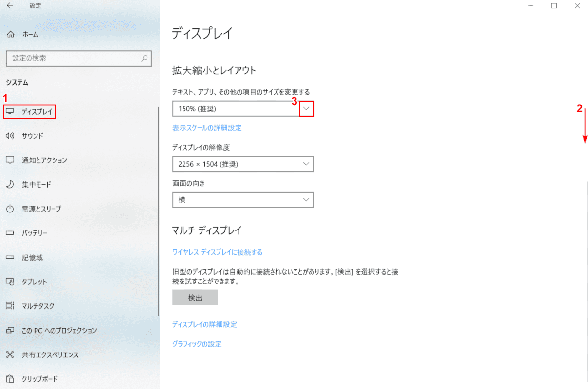Open the 2256 × 1504 resolution dropdown
Viewport: 588px width, 389px height.
[243, 164]
